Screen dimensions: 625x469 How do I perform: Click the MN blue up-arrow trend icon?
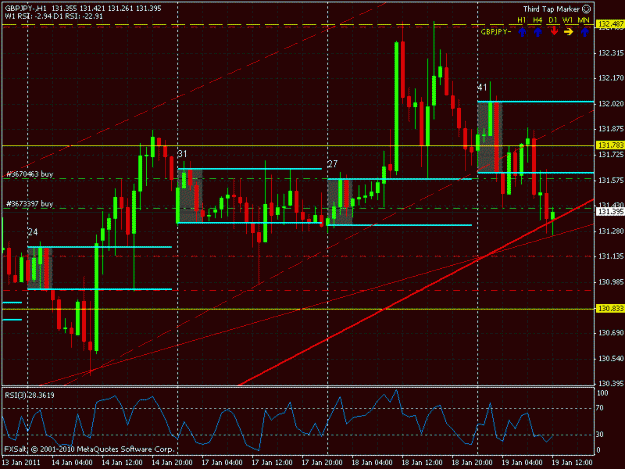click(585, 32)
